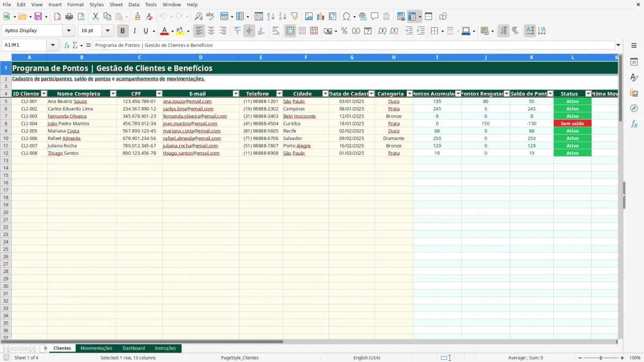Insert a chart
This screenshot has height=362, width=644.
(321, 17)
